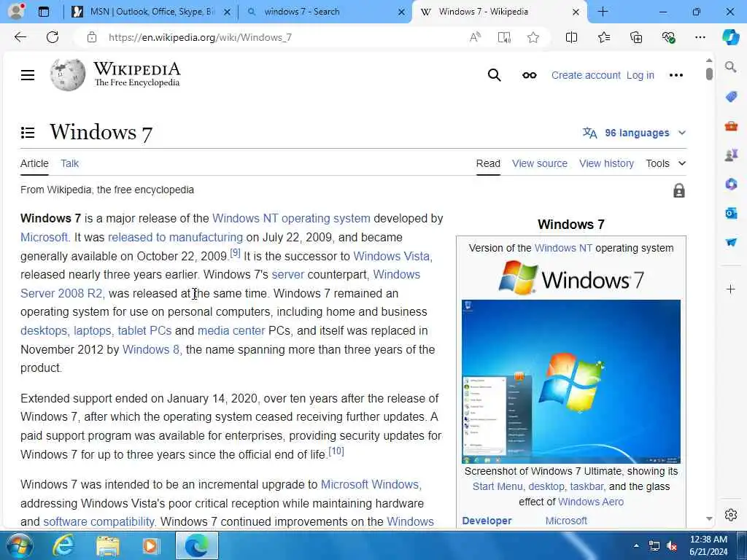Image resolution: width=747 pixels, height=560 pixels.
Task: Open the sidebar Microsoft 365 icon
Action: pyautogui.click(x=731, y=184)
